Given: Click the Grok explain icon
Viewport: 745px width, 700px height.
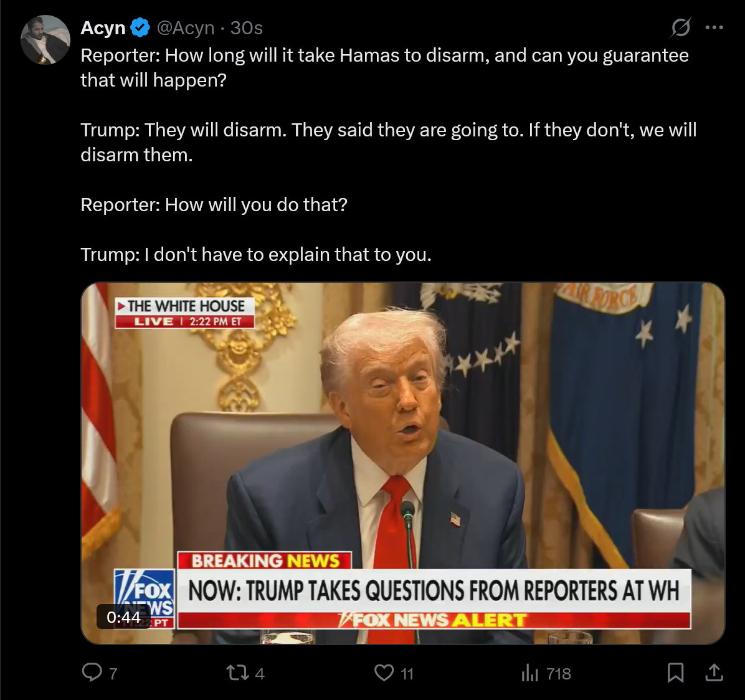Looking at the screenshot, I should coord(680,27).
